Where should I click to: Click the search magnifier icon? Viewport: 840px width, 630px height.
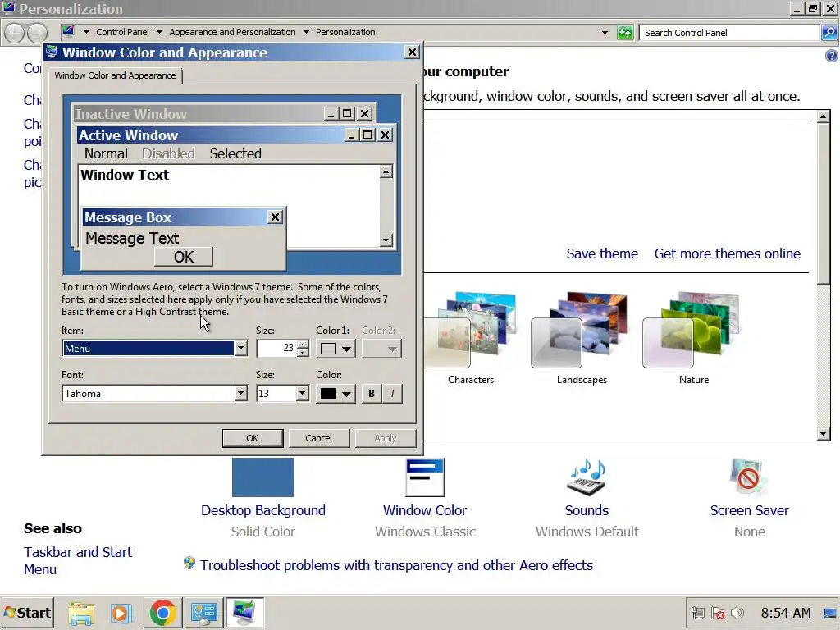coord(829,33)
